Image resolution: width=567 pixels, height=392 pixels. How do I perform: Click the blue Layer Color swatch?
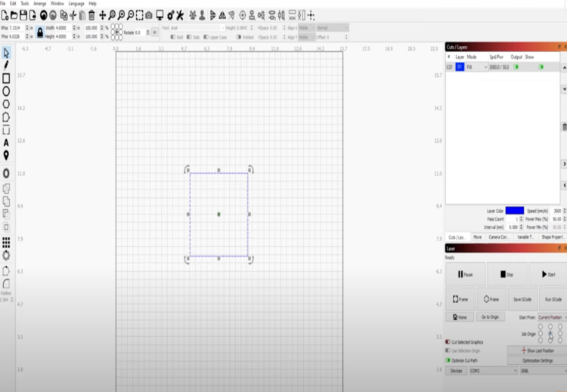click(514, 211)
